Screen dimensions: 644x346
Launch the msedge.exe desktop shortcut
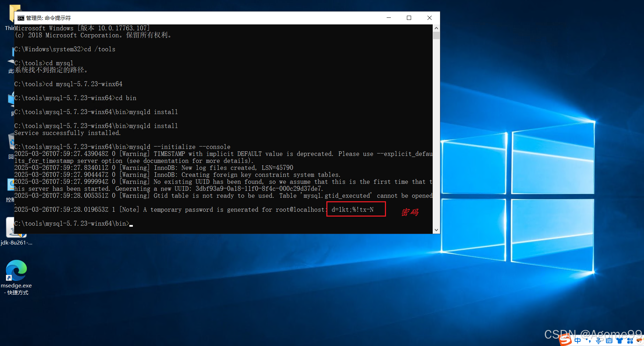click(16, 270)
